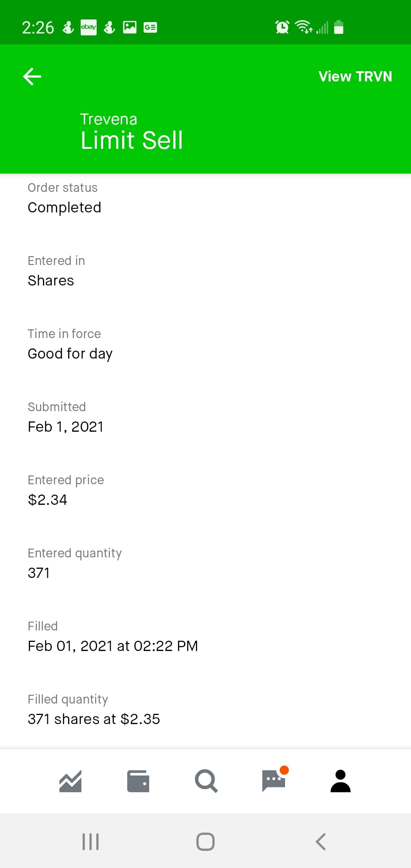Tap the Limit Sell heading
Screen dimensions: 411x868
tap(132, 140)
